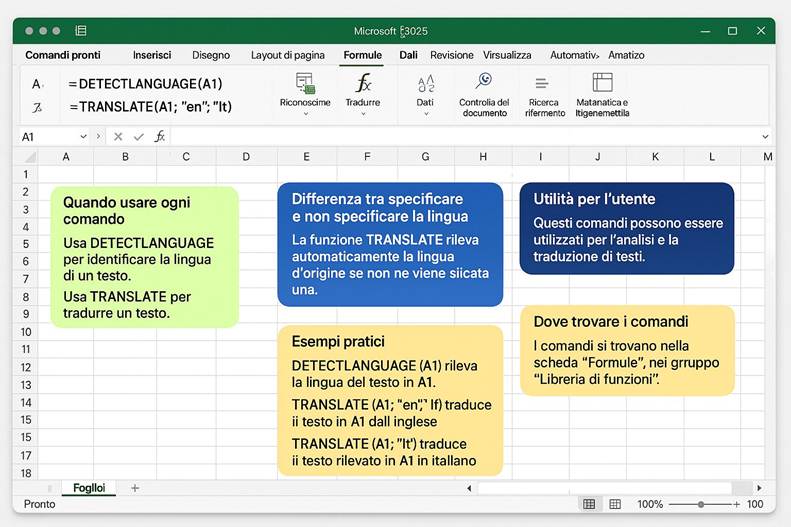The image size is (791, 527).
Task: Select the 'Differenza tra specificare' blue note
Action: pos(390,244)
